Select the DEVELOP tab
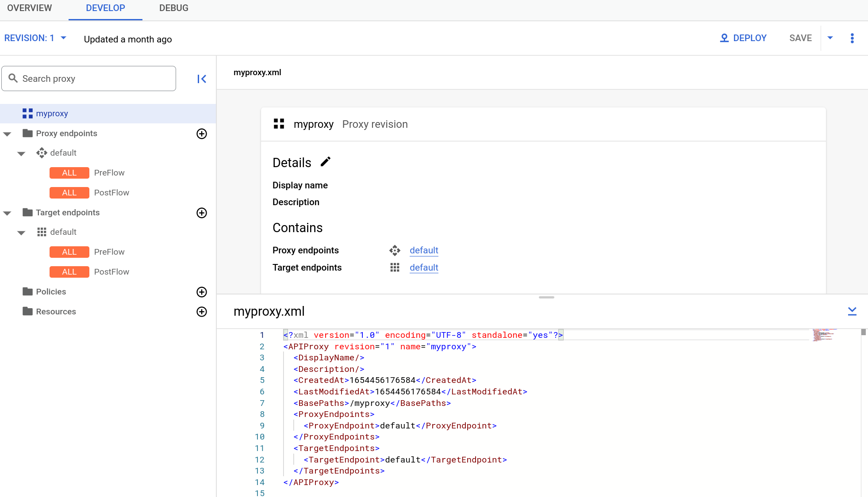 [105, 8]
